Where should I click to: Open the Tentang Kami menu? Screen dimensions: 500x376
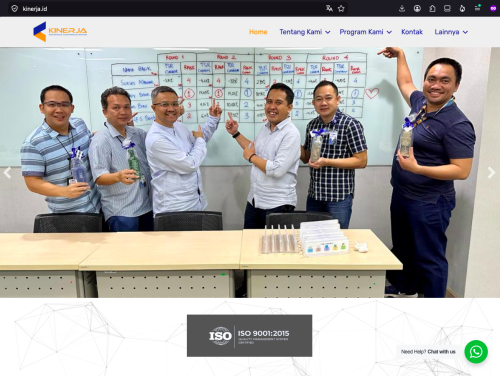301,32
